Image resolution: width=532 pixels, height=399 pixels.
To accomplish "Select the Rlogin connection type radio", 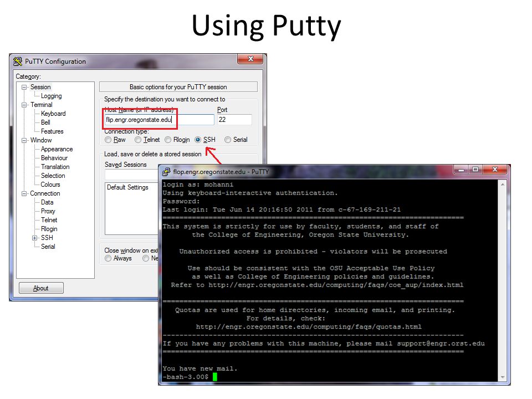I will pos(168,140).
